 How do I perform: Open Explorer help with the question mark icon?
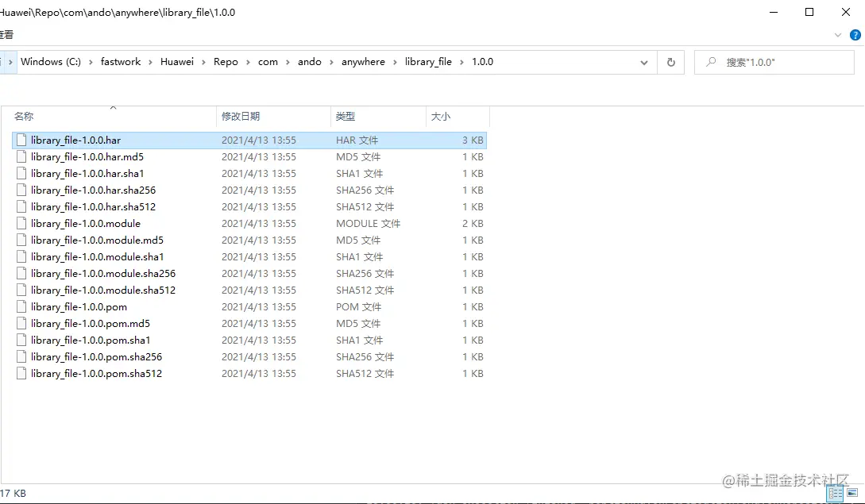coord(855,35)
